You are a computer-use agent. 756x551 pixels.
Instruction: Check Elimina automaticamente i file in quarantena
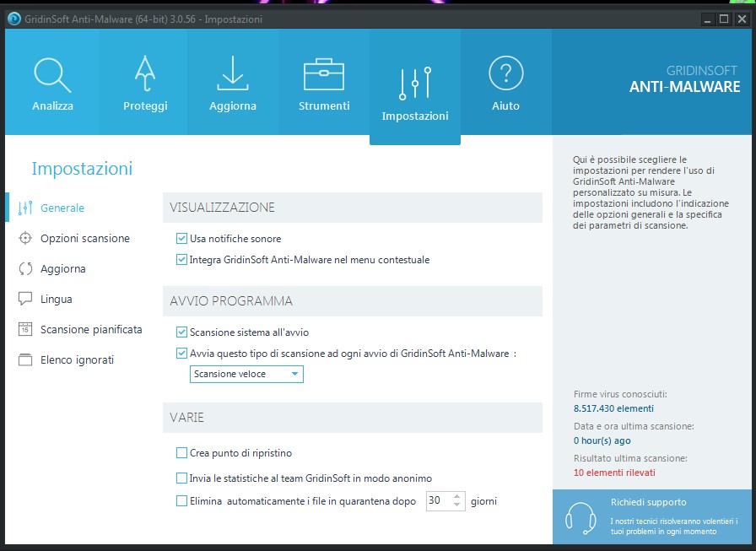pyautogui.click(x=181, y=501)
